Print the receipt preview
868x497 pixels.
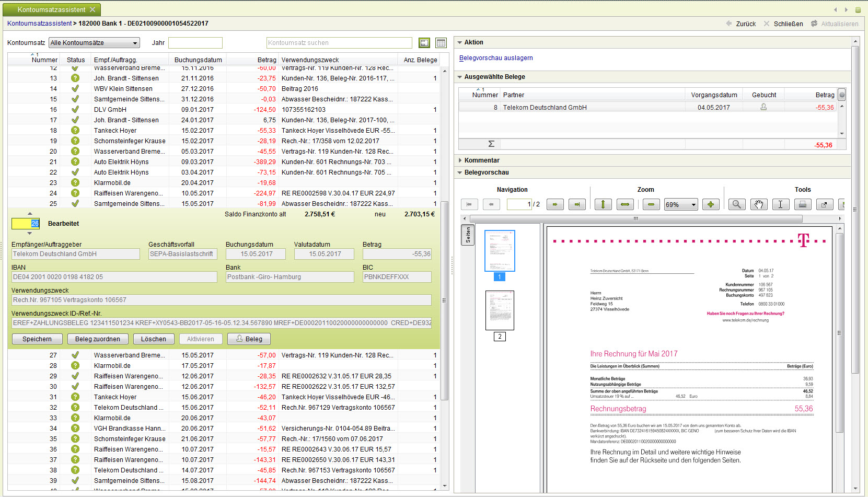[x=803, y=204]
